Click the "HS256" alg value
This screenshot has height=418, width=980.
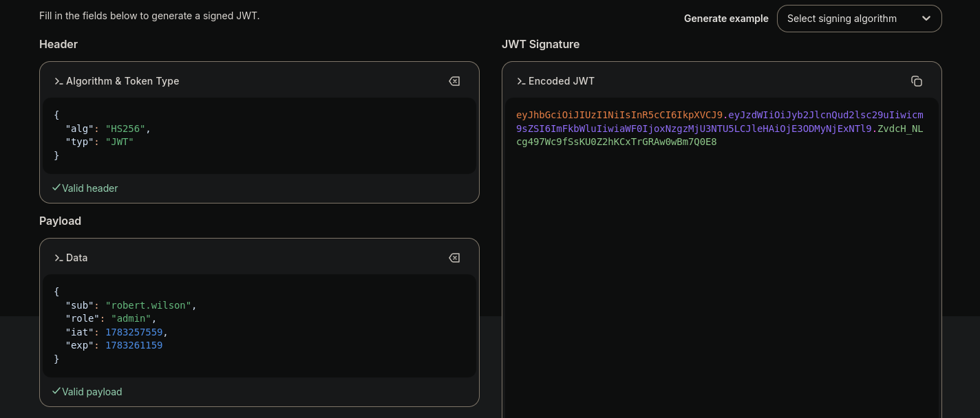pyautogui.click(x=125, y=129)
